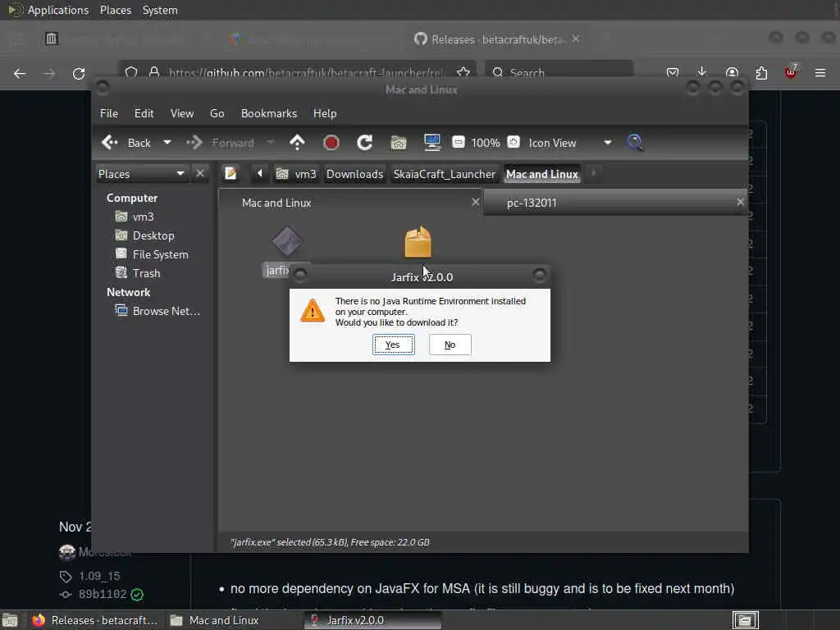Open the browser extensions puzzle icon
Image resolution: width=840 pixels, height=630 pixels.
(x=761, y=73)
